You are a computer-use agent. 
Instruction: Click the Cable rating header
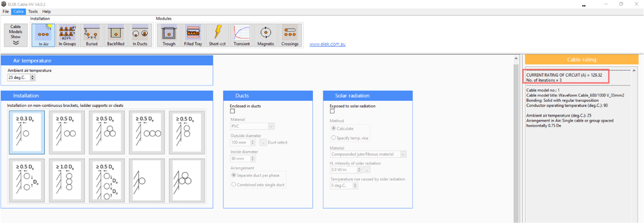581,59
